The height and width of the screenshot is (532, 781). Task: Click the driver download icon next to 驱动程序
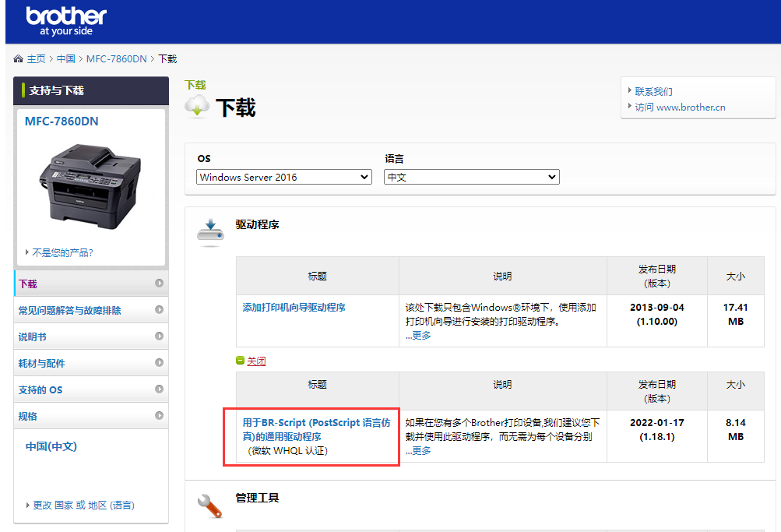210,231
